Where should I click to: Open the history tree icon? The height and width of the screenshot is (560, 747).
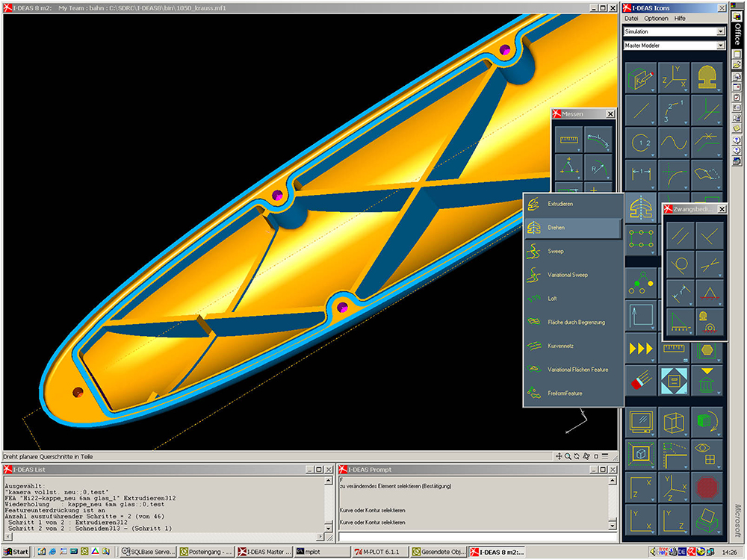pyautogui.click(x=641, y=283)
